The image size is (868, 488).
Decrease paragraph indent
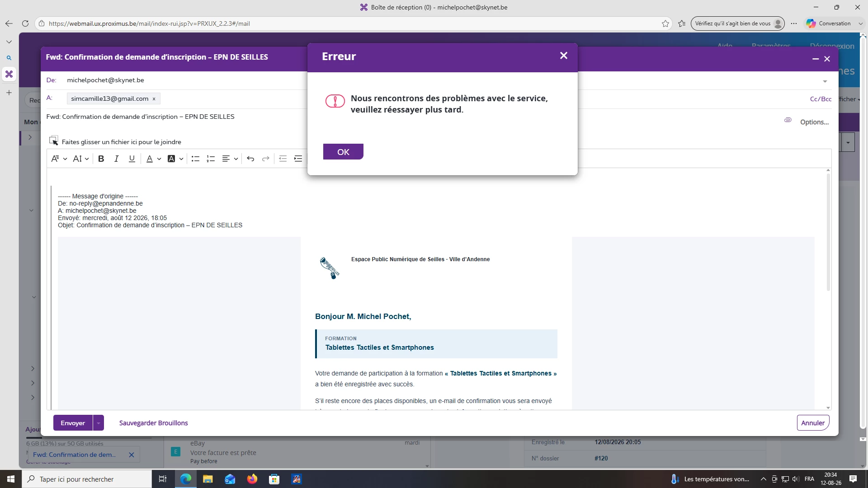[283, 159]
